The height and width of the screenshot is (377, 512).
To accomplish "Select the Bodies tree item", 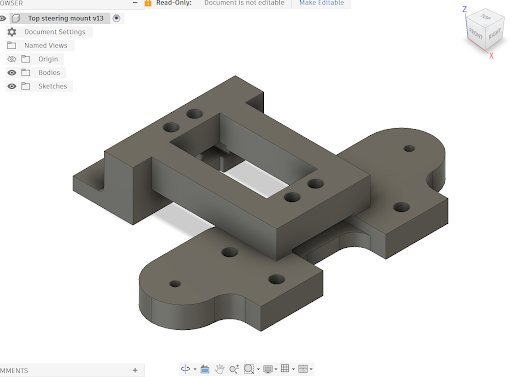I will pos(49,73).
